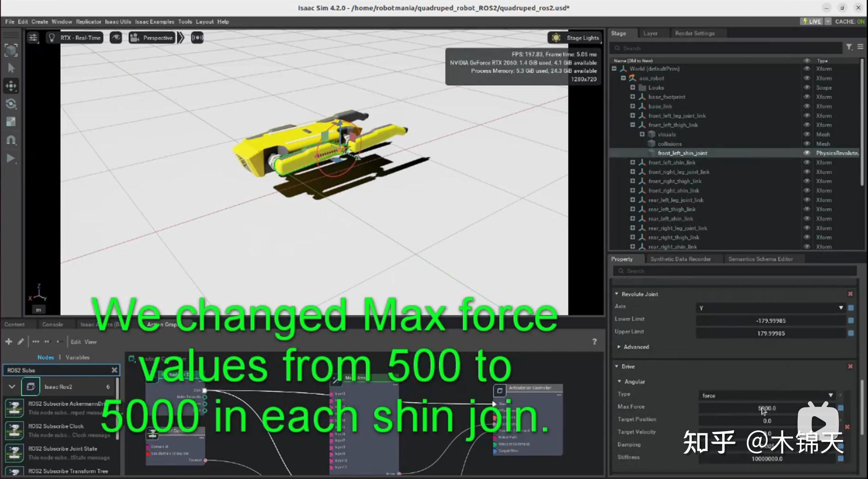The height and width of the screenshot is (479, 868).
Task: Open the Isaac Examples menu
Action: tap(154, 21)
